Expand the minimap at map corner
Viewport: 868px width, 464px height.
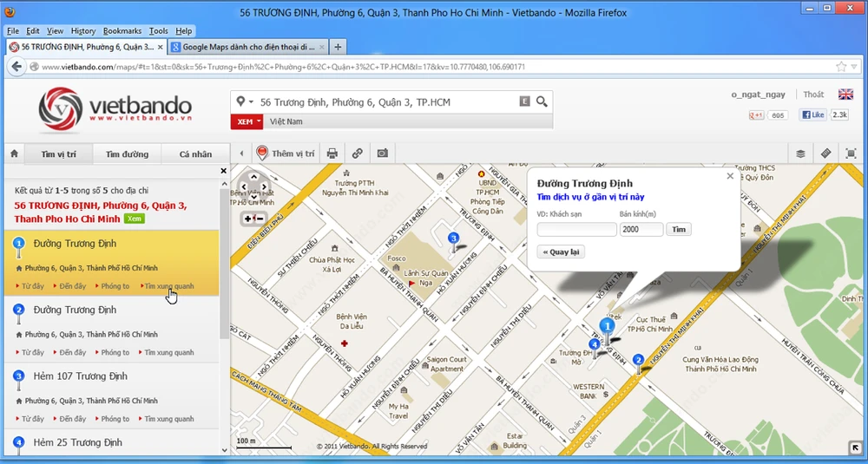(855, 448)
